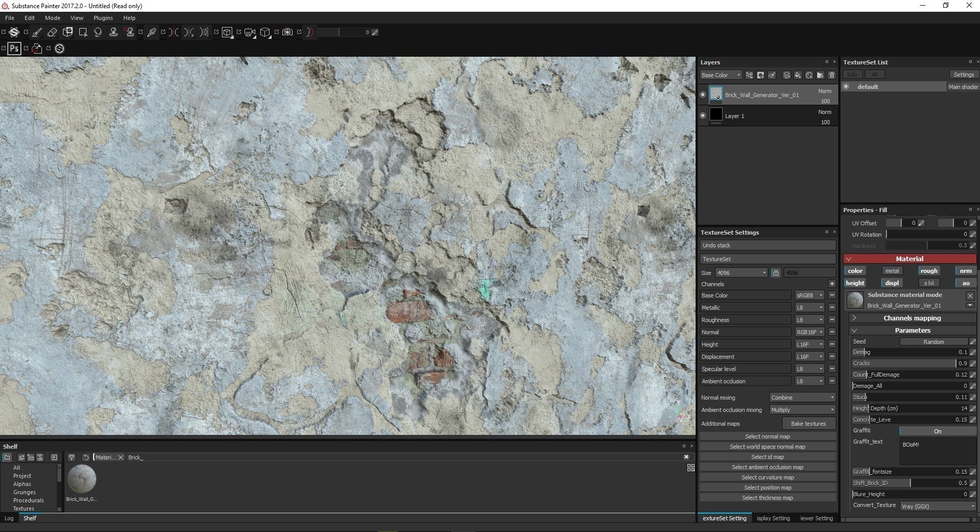Click the Bake textures button

pos(808,424)
